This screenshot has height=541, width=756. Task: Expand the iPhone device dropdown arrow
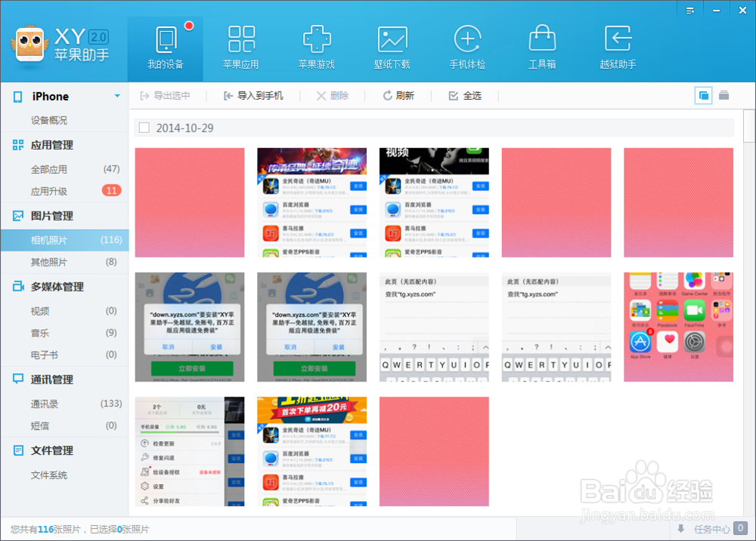point(117,96)
